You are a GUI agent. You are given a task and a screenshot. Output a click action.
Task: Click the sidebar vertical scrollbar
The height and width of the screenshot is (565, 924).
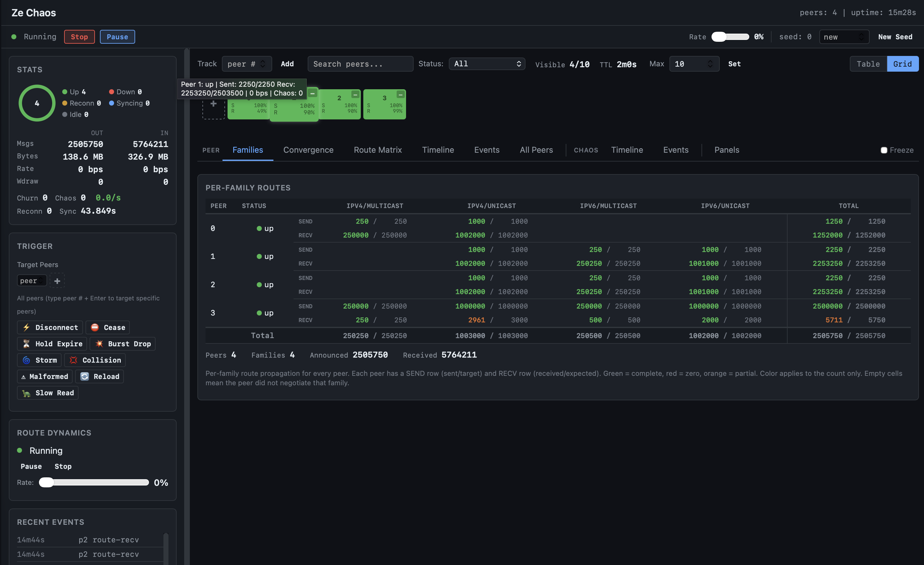coord(187,307)
